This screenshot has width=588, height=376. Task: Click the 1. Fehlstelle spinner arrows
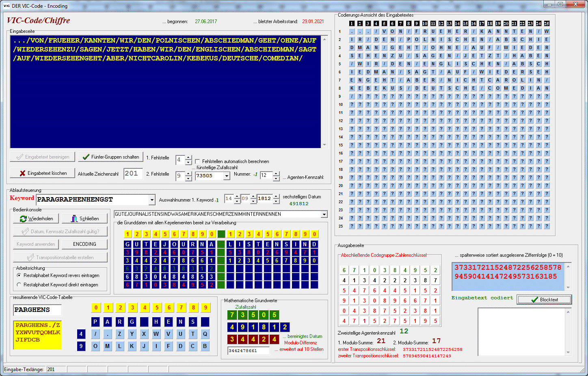(188, 160)
